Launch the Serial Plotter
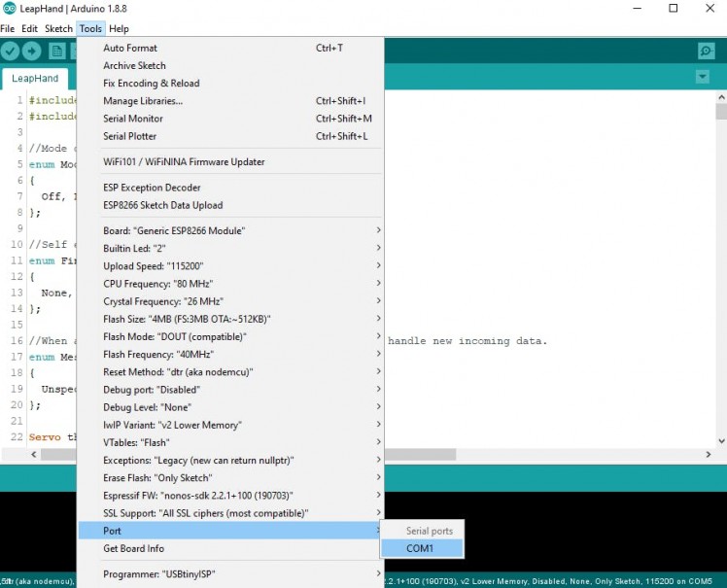The height and width of the screenshot is (588, 727). [x=230, y=136]
